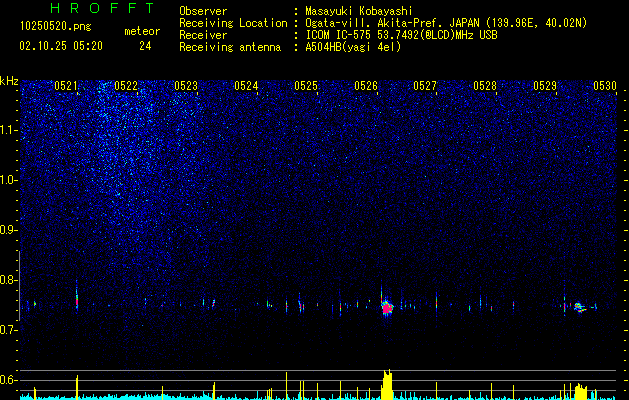Screen dimensions: 629x400
Task: Click the 0526 time marker
Action: 366,86
